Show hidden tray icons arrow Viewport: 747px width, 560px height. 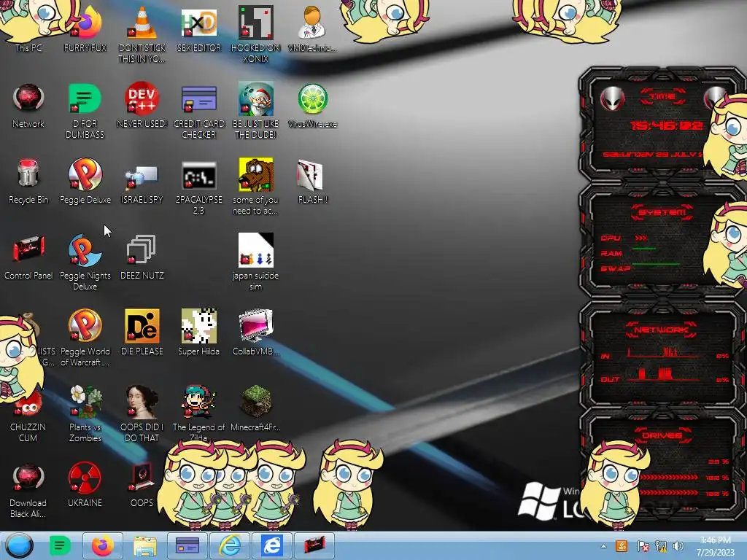[603, 547]
